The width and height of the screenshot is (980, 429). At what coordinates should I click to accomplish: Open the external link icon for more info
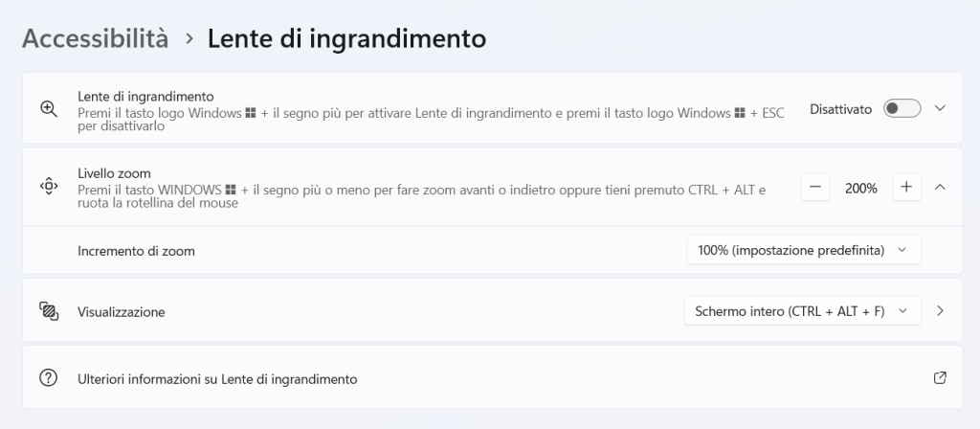940,378
